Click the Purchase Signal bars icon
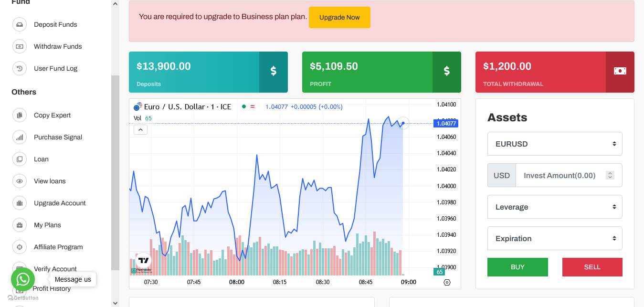644x307 pixels. [20, 137]
